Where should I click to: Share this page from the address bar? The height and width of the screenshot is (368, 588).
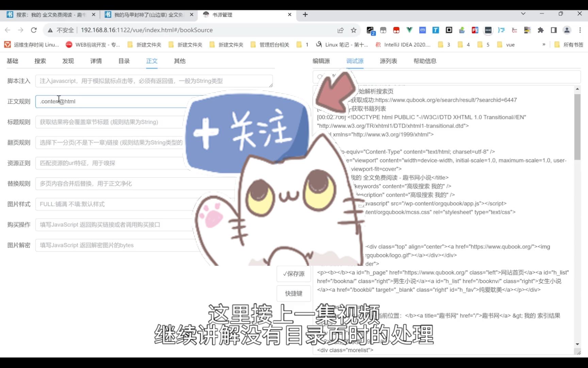(340, 30)
